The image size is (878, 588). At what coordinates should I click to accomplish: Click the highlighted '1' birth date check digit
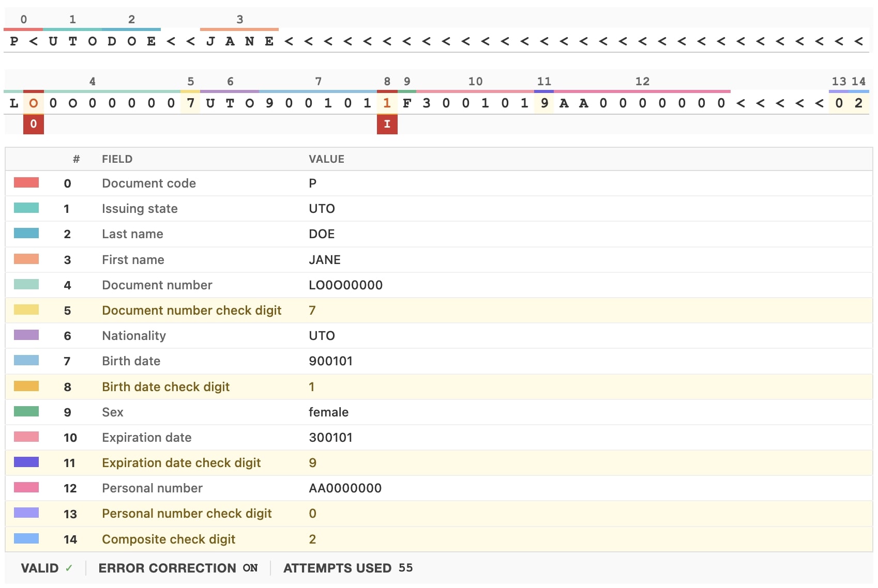click(387, 103)
